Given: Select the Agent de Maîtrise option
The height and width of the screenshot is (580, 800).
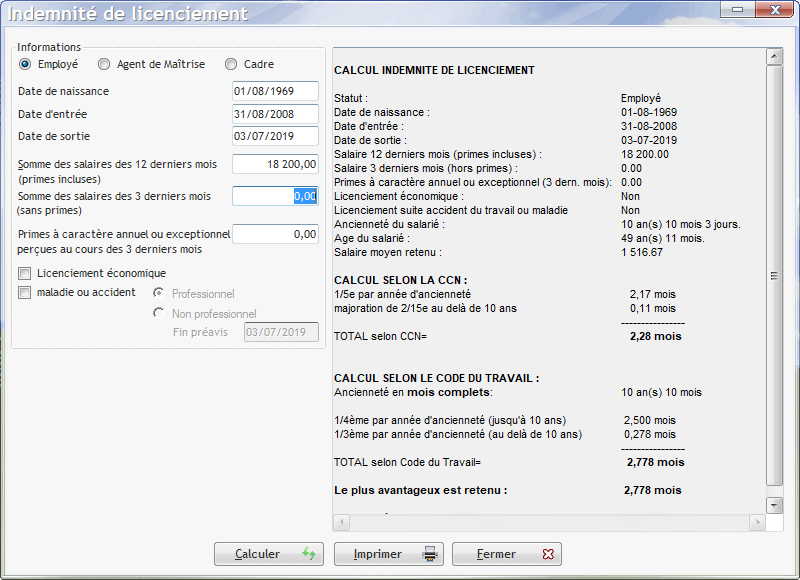Looking at the screenshot, I should [x=104, y=64].
